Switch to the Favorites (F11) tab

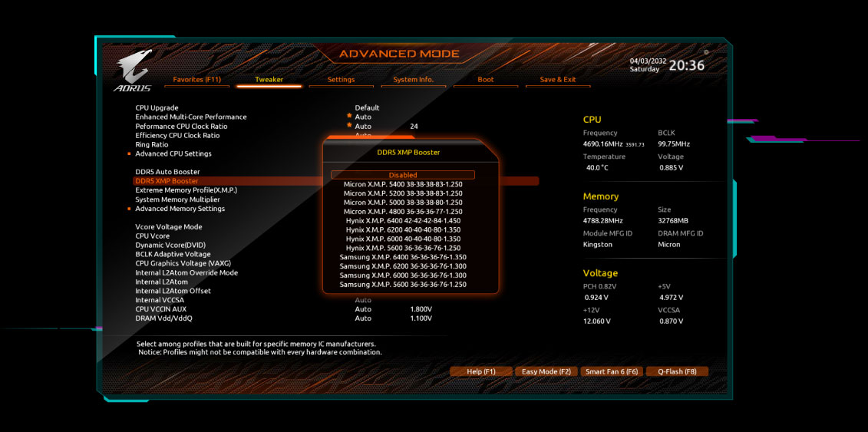point(197,80)
